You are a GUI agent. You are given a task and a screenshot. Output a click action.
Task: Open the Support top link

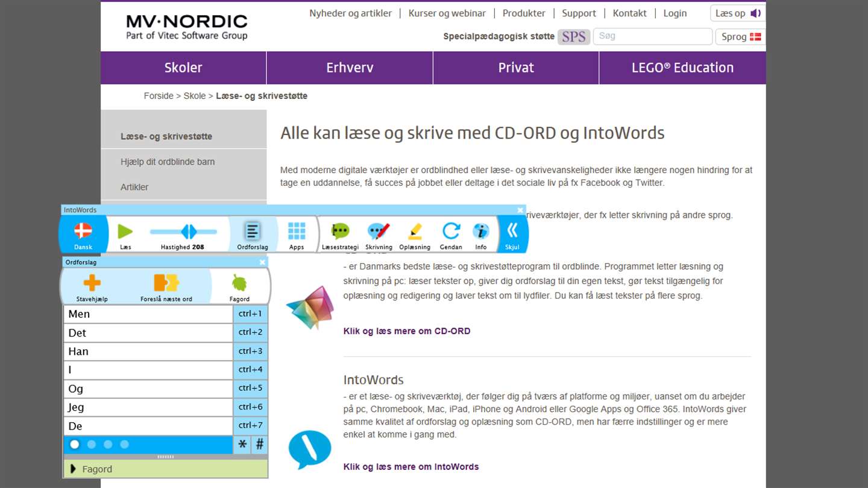(579, 13)
